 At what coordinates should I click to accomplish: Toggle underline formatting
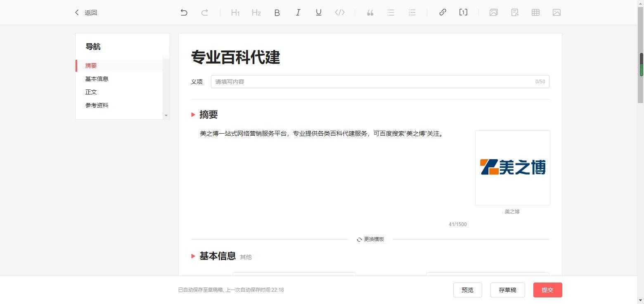[319, 12]
